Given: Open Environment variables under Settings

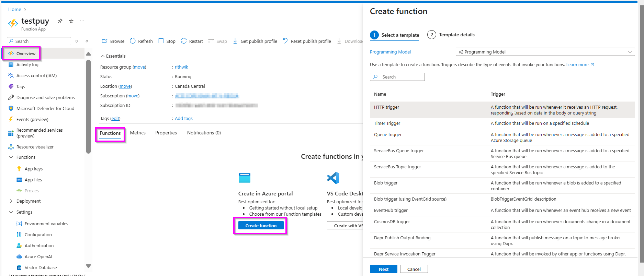Looking at the screenshot, I should coord(46,224).
